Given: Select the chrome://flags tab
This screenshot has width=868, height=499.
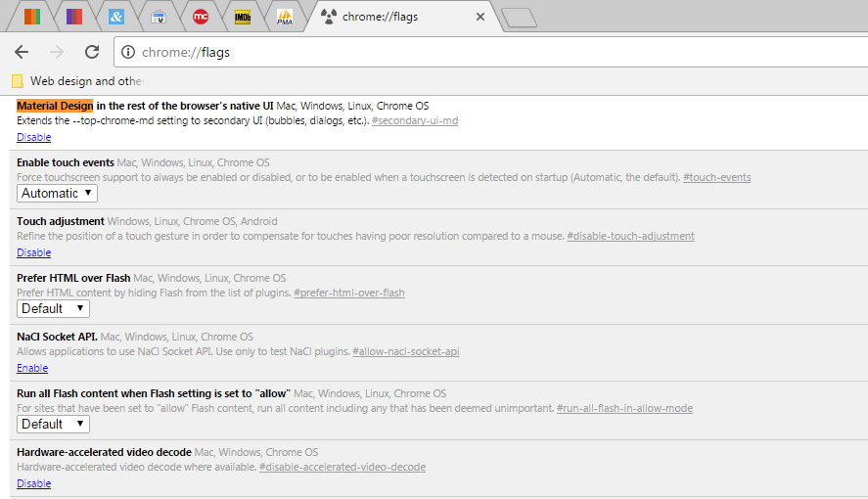Looking at the screenshot, I should [404, 17].
